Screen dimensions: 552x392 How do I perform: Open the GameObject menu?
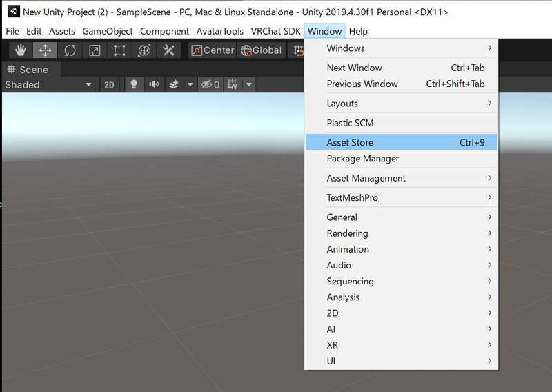click(x=108, y=31)
